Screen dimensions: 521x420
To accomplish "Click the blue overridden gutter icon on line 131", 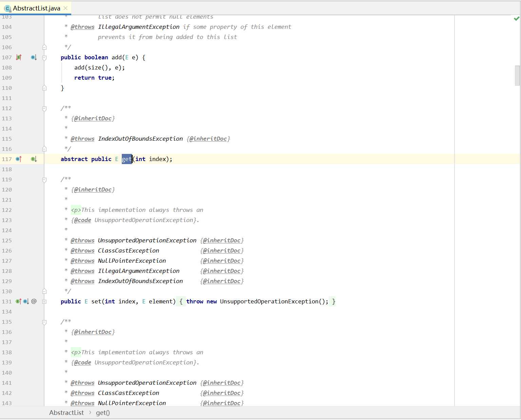I will pos(26,301).
